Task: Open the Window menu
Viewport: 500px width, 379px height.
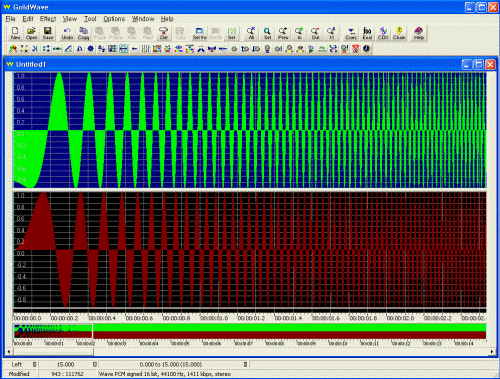Action: pyautogui.click(x=143, y=19)
